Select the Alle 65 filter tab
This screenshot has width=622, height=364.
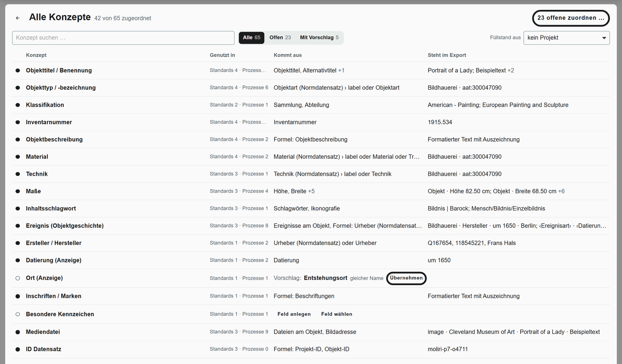252,38
